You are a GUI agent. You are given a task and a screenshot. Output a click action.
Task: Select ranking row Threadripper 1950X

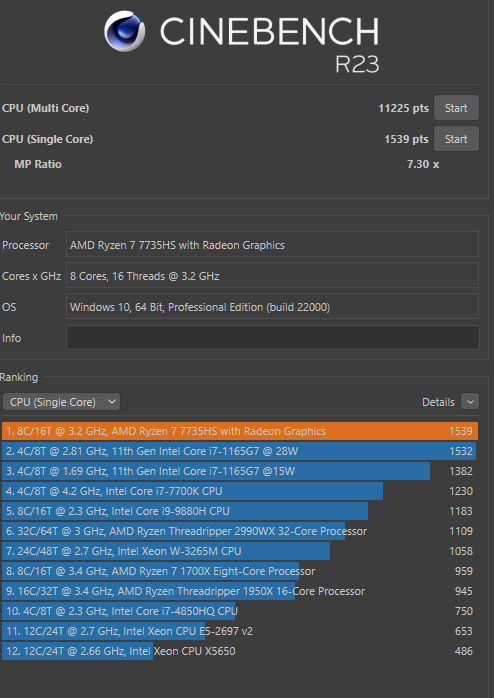[240, 591]
